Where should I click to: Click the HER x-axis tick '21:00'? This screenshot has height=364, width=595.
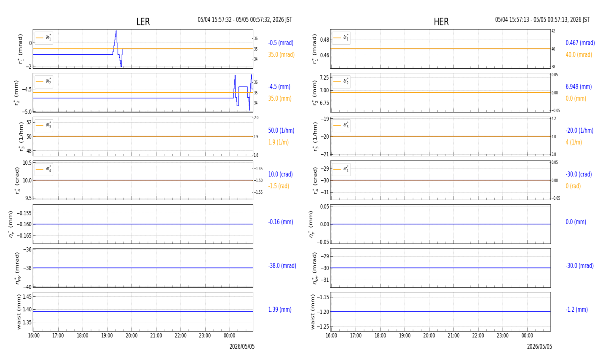453,336
